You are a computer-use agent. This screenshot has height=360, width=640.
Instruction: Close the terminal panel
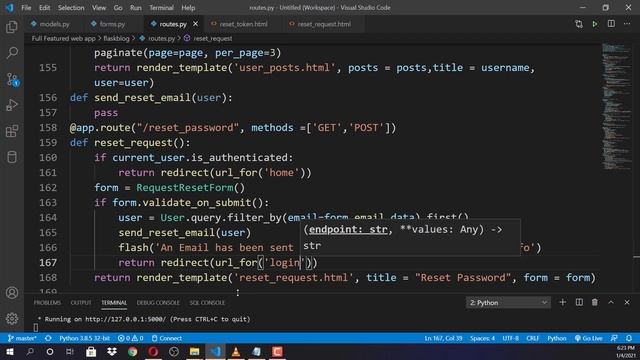(x=627, y=302)
